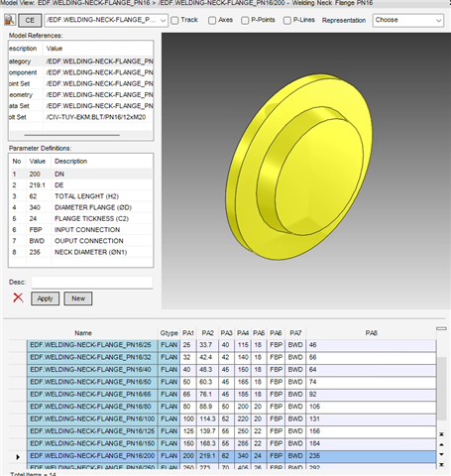This screenshot has height=476, width=451.
Task: Click the DN parameter row value 200
Action: click(x=35, y=175)
